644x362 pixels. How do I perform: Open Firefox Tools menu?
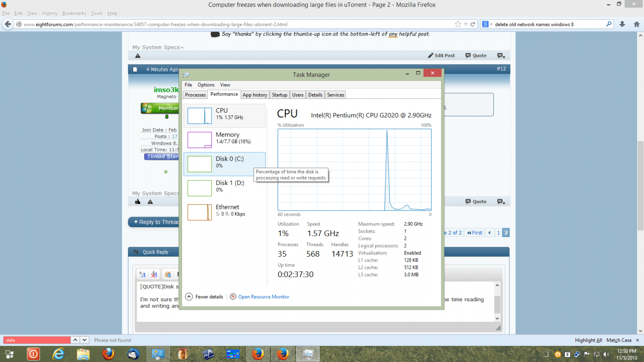click(97, 13)
